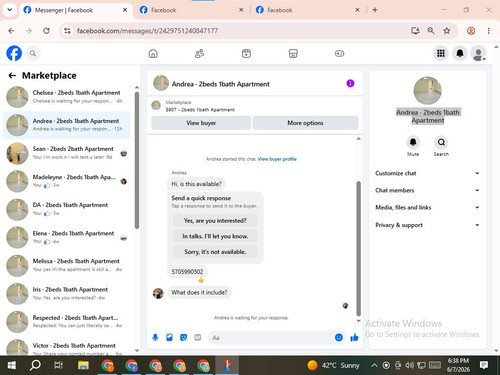Click the back arrow beside Marketplace

pos(12,76)
